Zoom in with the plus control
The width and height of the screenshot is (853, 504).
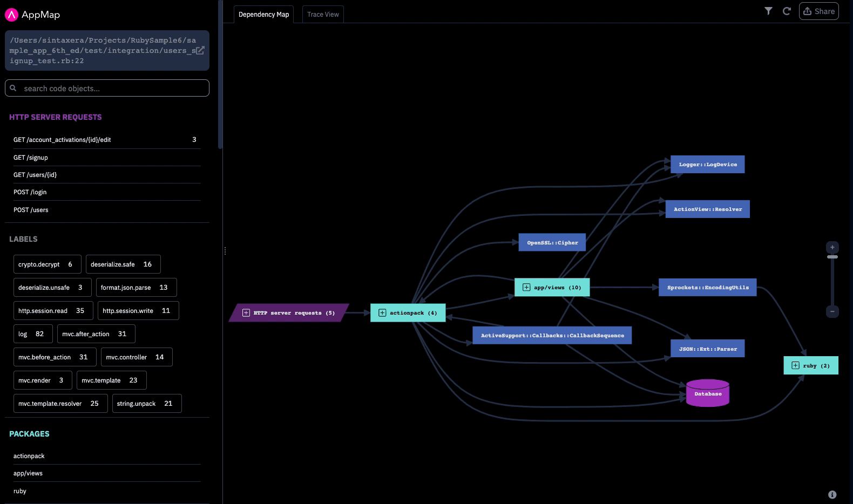[x=832, y=247]
